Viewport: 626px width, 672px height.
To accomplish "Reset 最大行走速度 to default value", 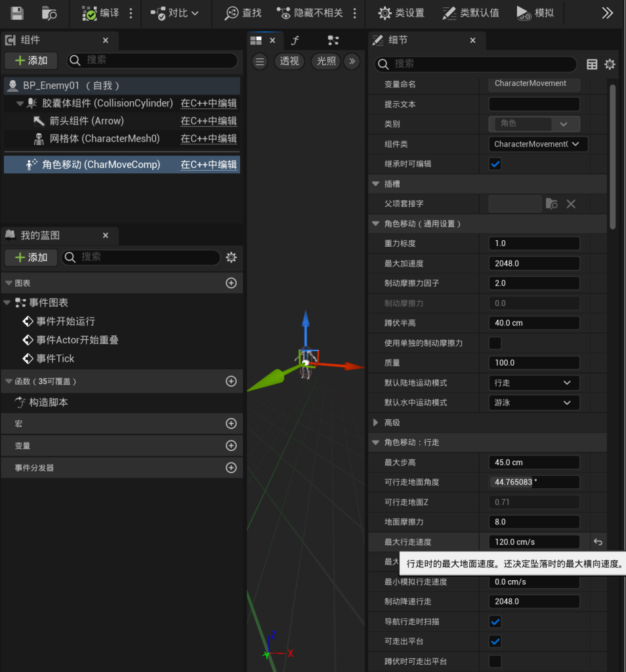I will click(598, 542).
